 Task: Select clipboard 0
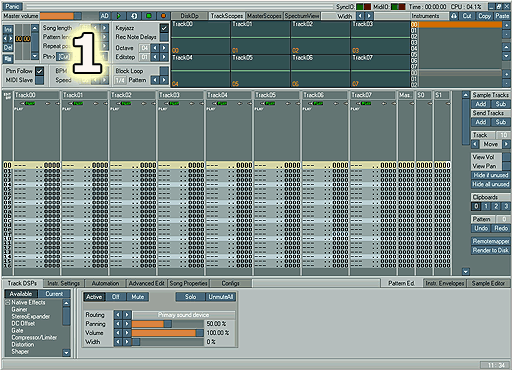pos(476,206)
